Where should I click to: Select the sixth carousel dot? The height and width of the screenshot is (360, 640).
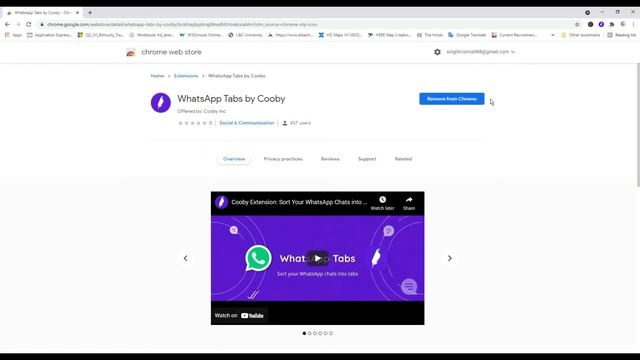coord(331,333)
